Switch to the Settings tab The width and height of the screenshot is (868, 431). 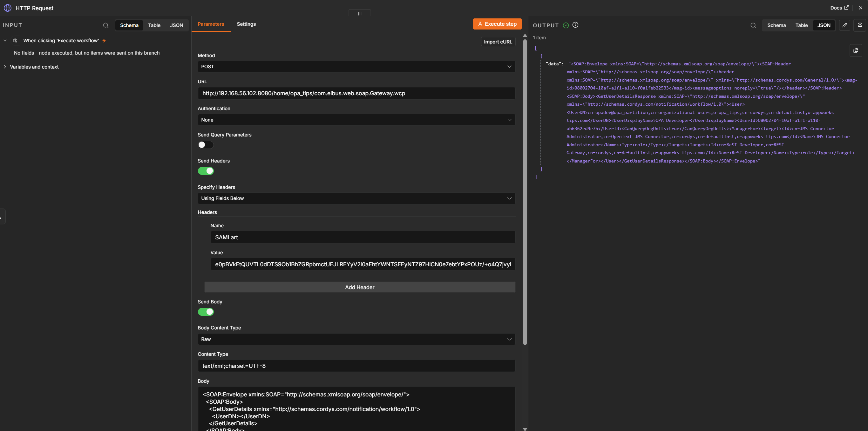246,24
